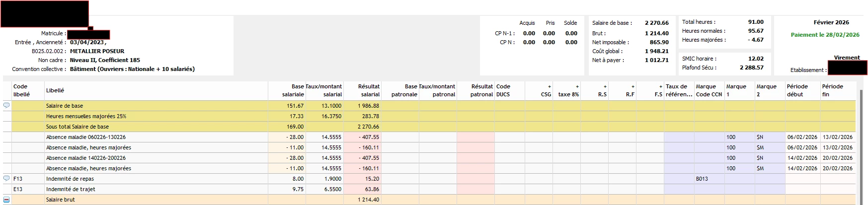Viewport: 868px width, 205px height.
Task: Click the Paiement le 28/02/2026 link
Action: [825, 35]
